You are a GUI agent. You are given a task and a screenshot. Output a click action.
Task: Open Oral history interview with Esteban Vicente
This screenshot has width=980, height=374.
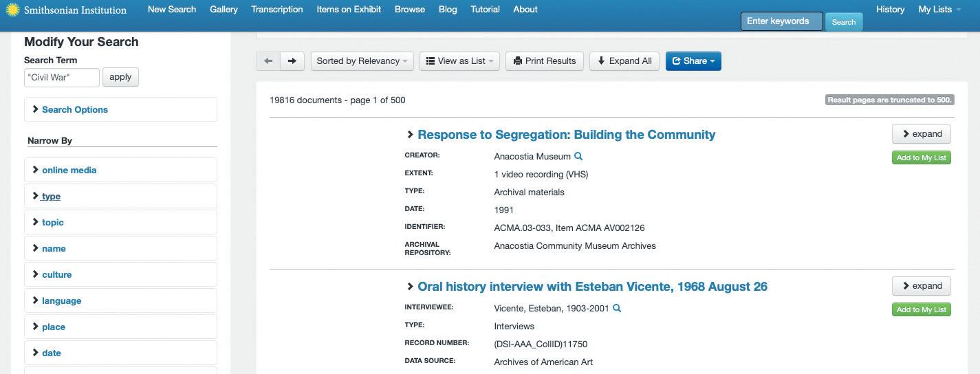point(592,287)
